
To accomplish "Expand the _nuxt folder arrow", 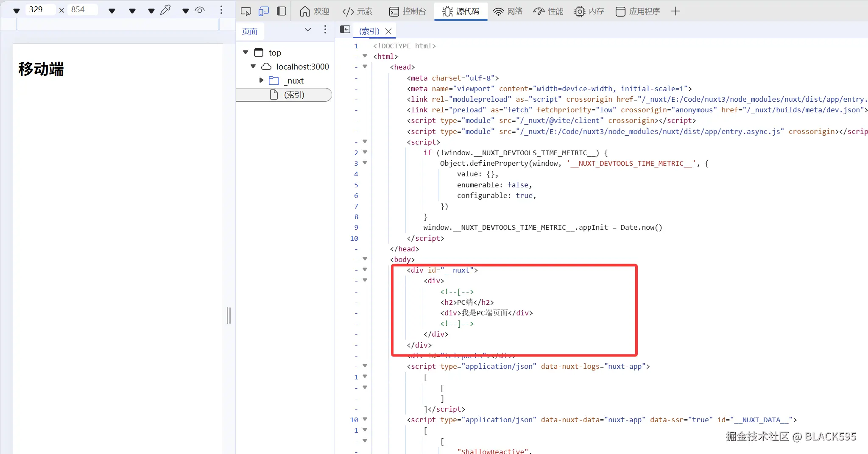I will (261, 80).
